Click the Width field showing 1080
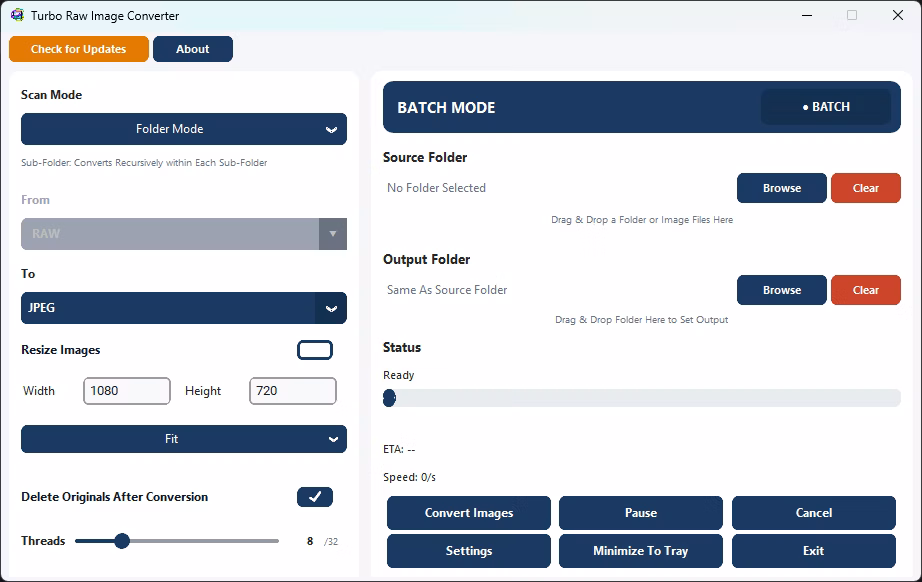 pyautogui.click(x=127, y=391)
